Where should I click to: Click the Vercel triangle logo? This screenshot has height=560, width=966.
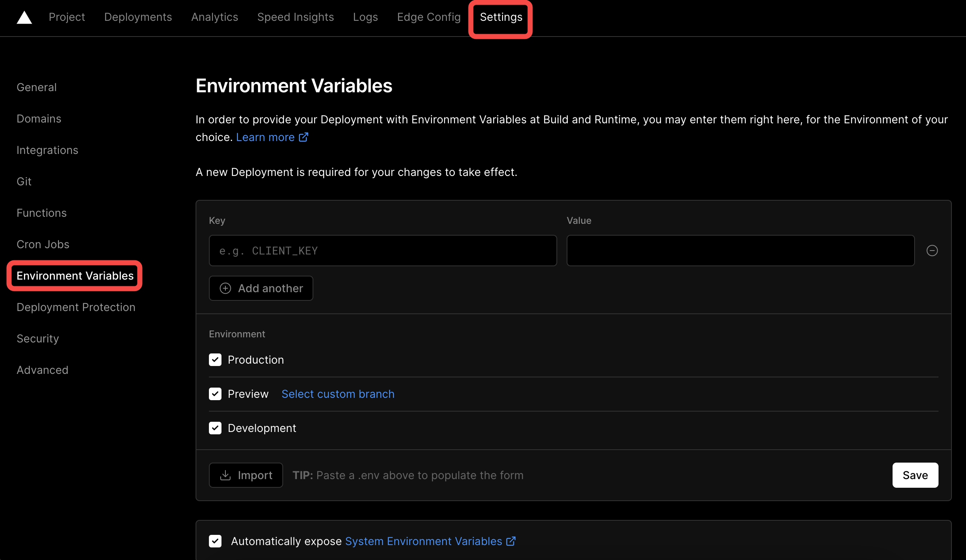(24, 17)
